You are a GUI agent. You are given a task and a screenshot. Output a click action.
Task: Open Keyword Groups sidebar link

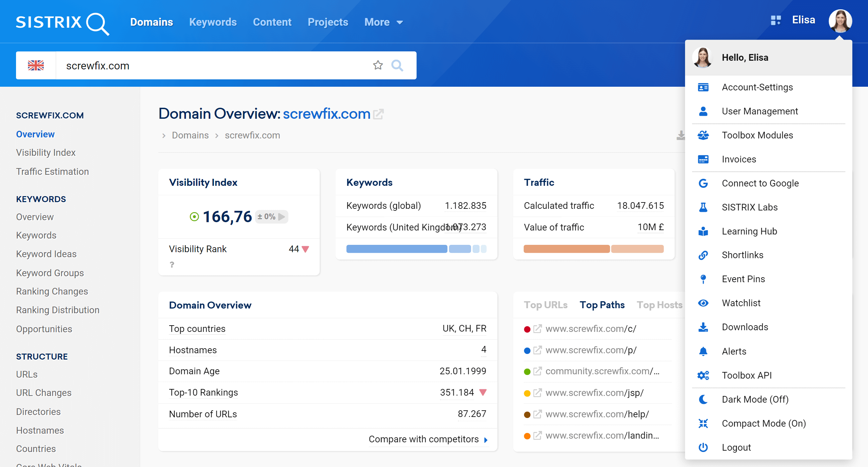coord(50,273)
